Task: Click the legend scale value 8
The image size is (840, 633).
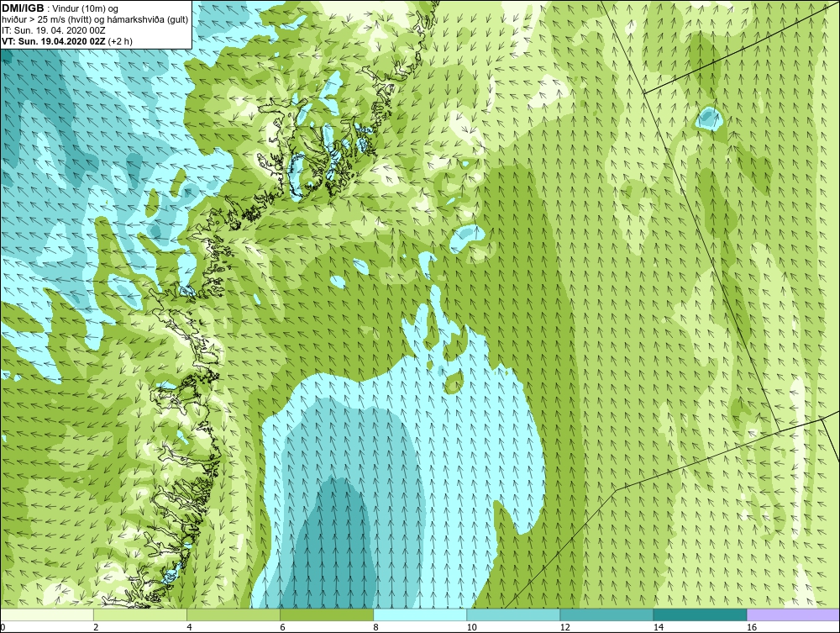Action: (x=375, y=627)
